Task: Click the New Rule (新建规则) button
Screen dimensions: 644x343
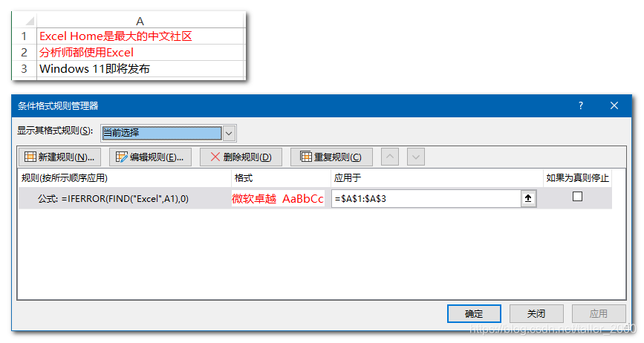Action: pos(59,157)
